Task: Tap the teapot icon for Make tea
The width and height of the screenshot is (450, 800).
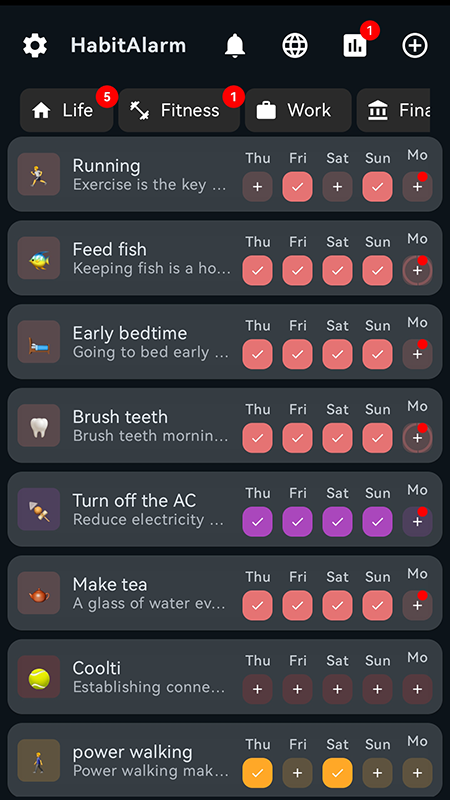Action: coord(39,593)
